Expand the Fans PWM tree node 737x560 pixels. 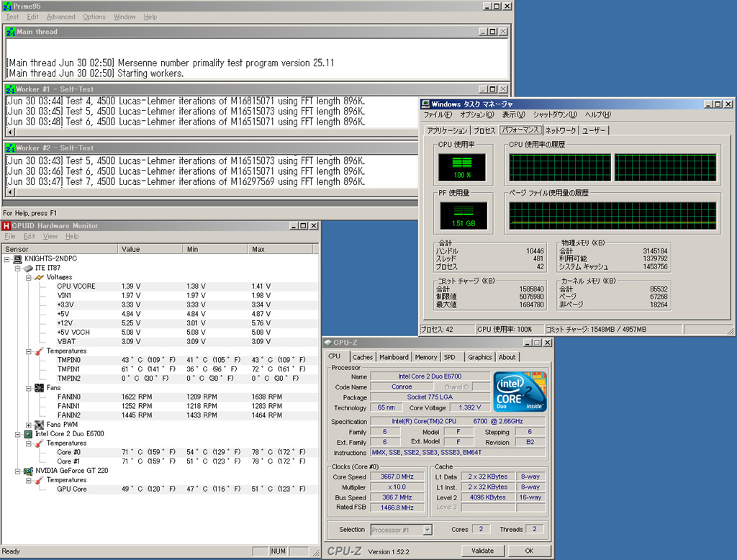(29, 425)
